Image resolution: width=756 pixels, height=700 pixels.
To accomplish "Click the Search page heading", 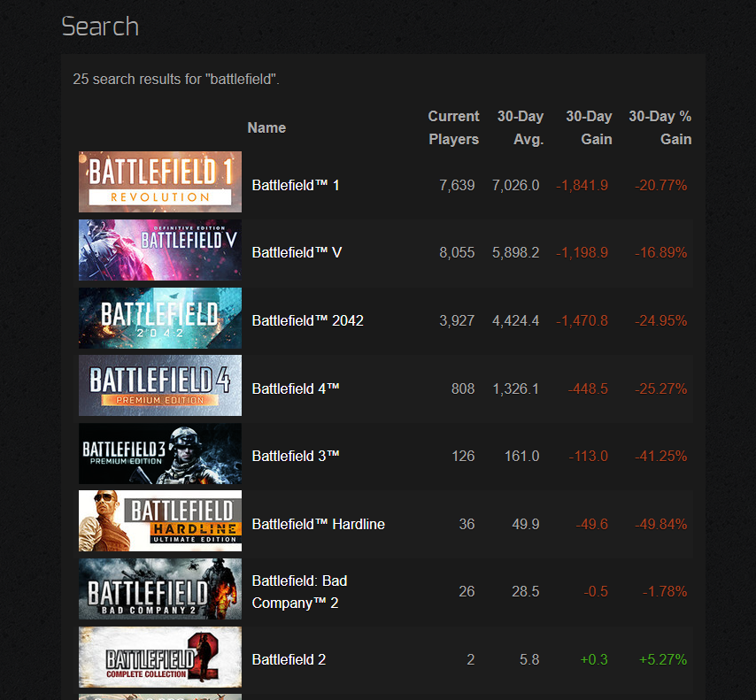I will pyautogui.click(x=100, y=26).
